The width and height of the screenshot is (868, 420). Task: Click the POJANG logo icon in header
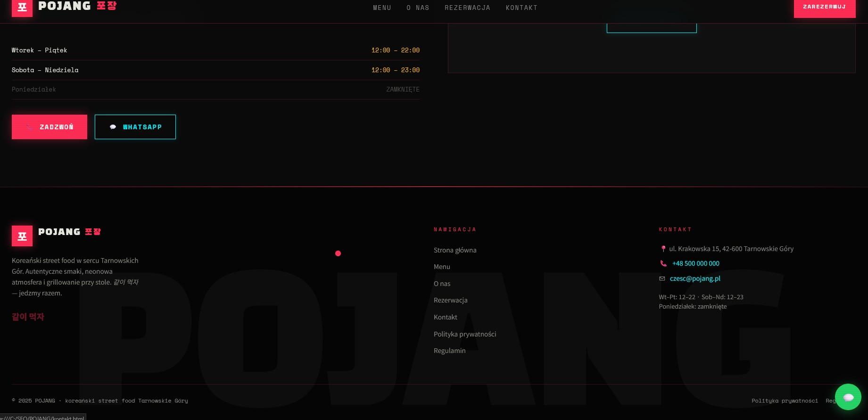22,8
